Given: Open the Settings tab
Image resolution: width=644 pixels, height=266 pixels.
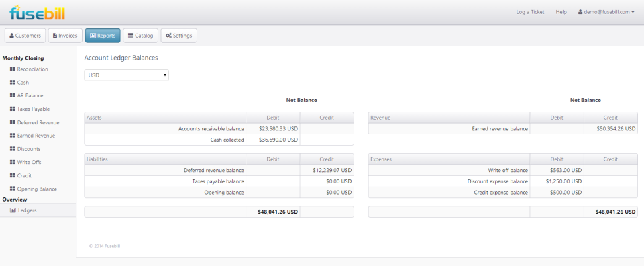Looking at the screenshot, I should pos(178,36).
